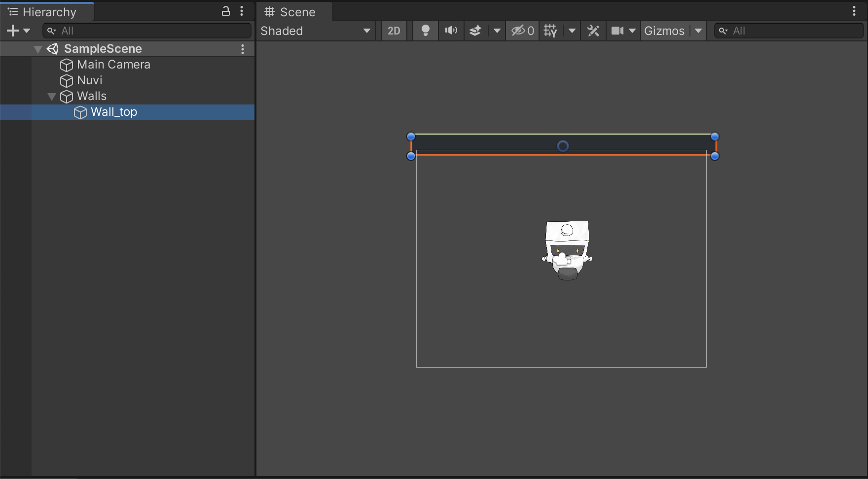Toggle 2D view mode
The height and width of the screenshot is (479, 868).
coord(394,31)
